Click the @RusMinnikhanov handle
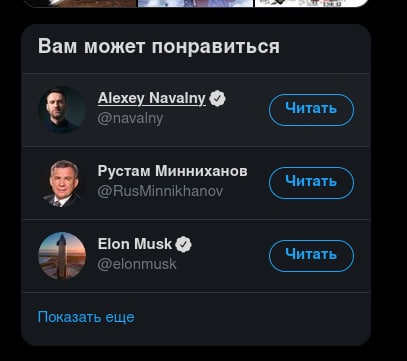The height and width of the screenshot is (361, 407). pos(160,191)
